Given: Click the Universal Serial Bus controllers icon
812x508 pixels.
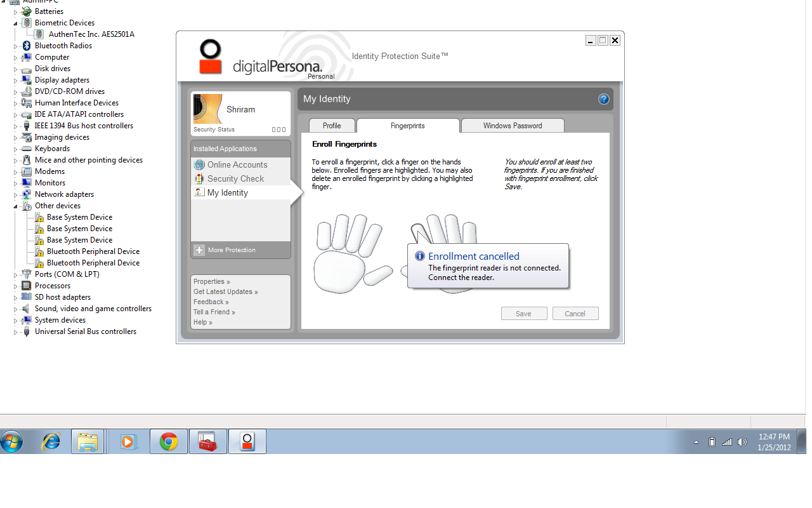Looking at the screenshot, I should click(27, 331).
